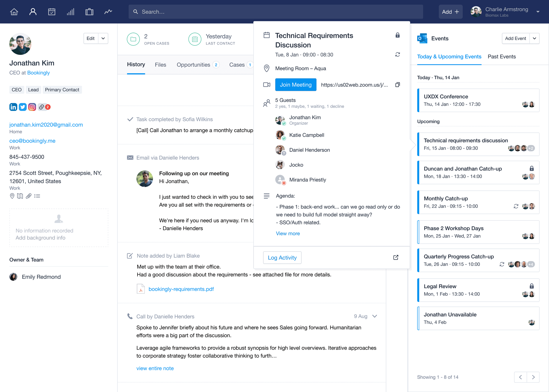Click the LinkedIn social icon
549x392 pixels.
13,107
